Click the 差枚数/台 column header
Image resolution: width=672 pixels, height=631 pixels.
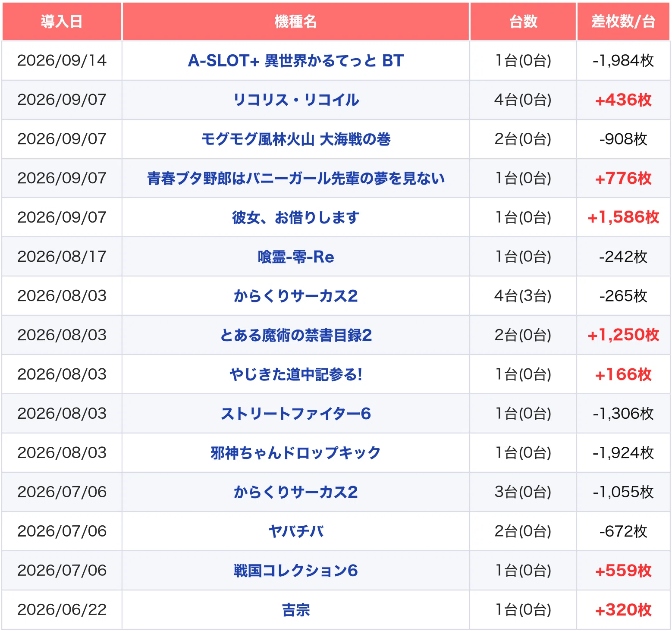pyautogui.click(x=623, y=22)
